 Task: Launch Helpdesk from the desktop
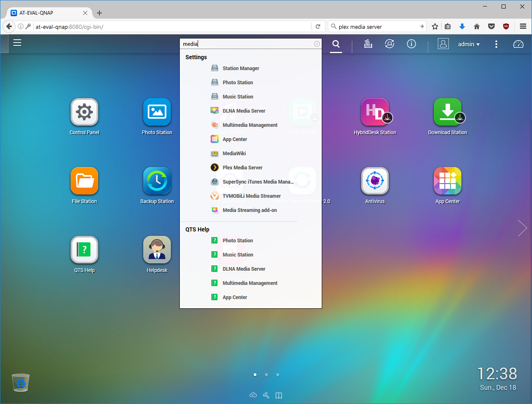pyautogui.click(x=157, y=249)
